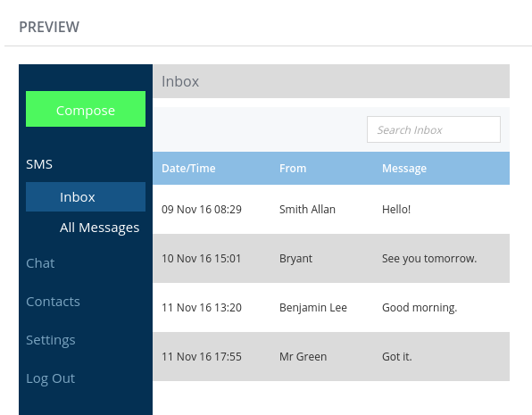The width and height of the screenshot is (532, 415).
Task: Go to Chat in the sidebar
Action: (40, 263)
